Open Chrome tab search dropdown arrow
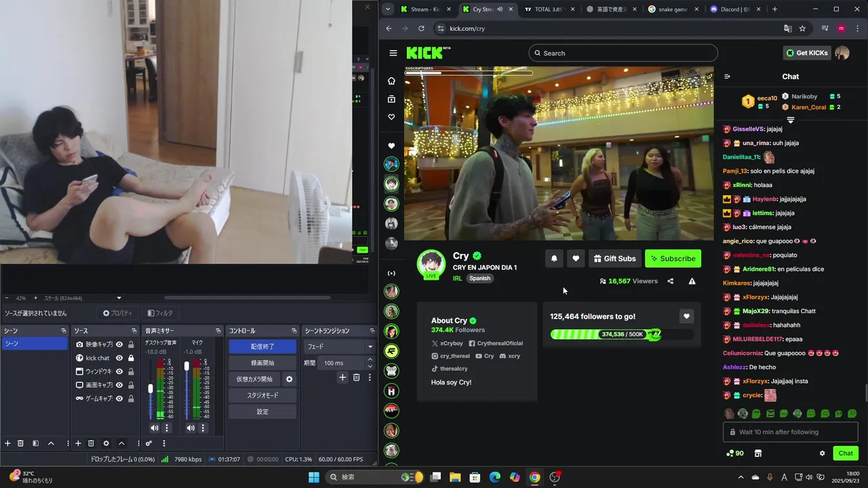Image resolution: width=868 pixels, height=488 pixels. (x=387, y=9)
